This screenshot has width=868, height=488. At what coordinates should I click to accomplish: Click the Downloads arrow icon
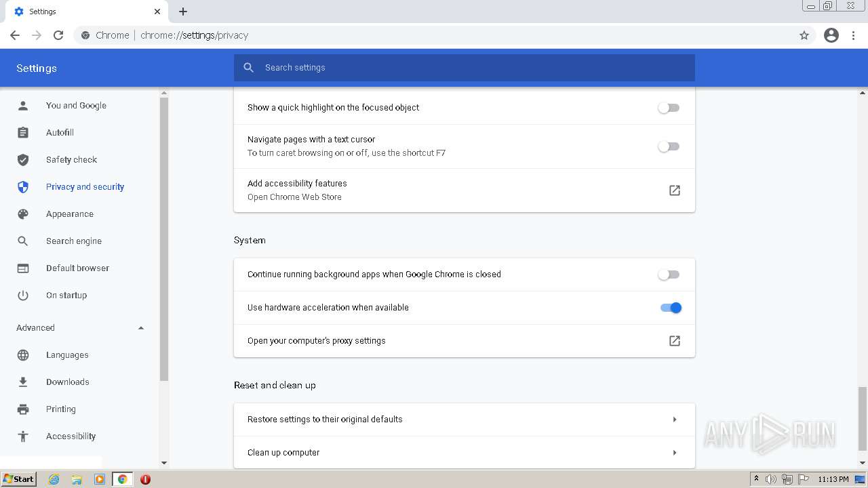click(x=23, y=382)
